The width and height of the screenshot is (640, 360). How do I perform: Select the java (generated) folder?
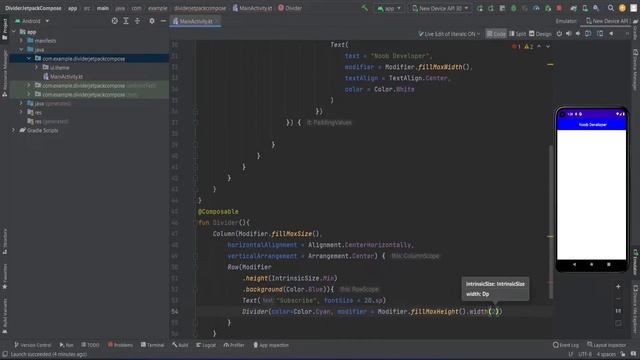pyautogui.click(x=49, y=103)
